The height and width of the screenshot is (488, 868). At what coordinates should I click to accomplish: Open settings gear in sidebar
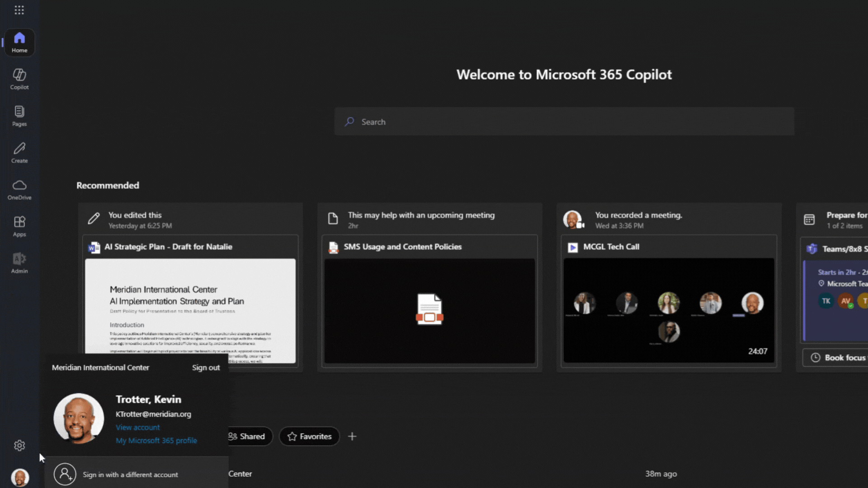(x=19, y=446)
